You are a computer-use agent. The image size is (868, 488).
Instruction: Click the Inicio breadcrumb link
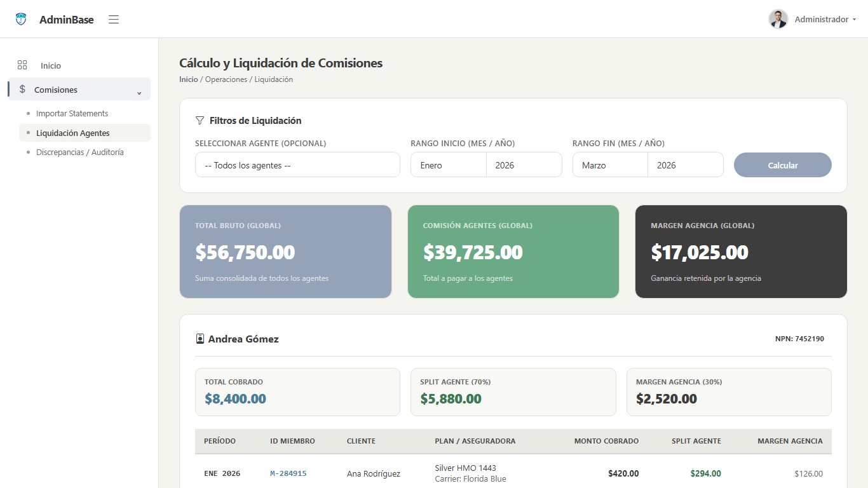(189, 79)
